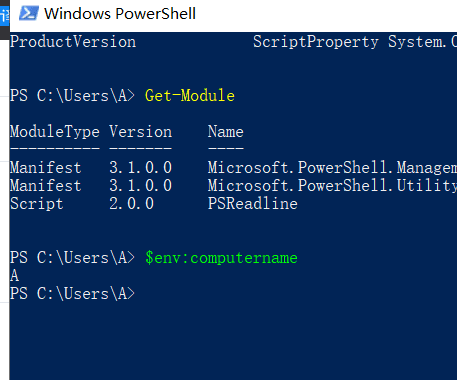Click the ModuleType column header
The width and height of the screenshot is (457, 380).
(x=55, y=132)
